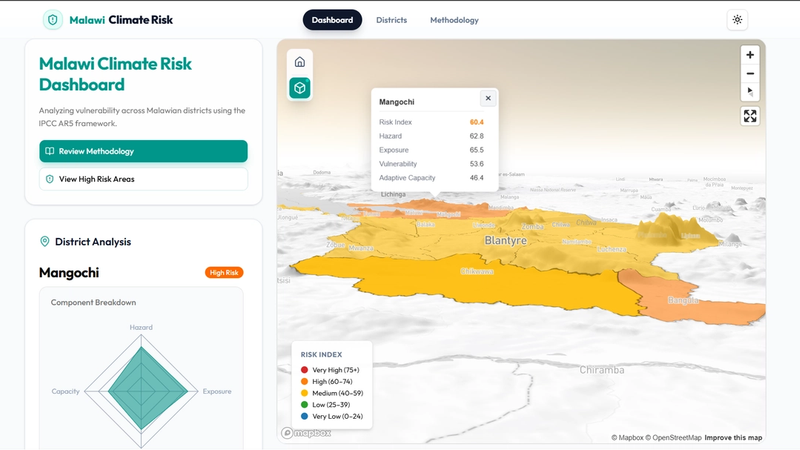The height and width of the screenshot is (450, 800).
Task: Click the Very High red legend swatch
Action: [305, 370]
